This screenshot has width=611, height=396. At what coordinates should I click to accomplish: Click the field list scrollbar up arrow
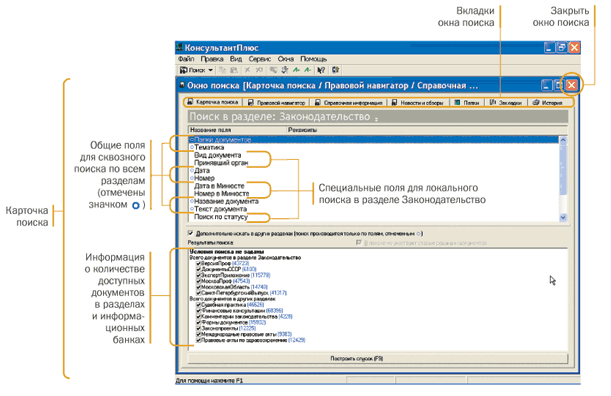[x=563, y=140]
